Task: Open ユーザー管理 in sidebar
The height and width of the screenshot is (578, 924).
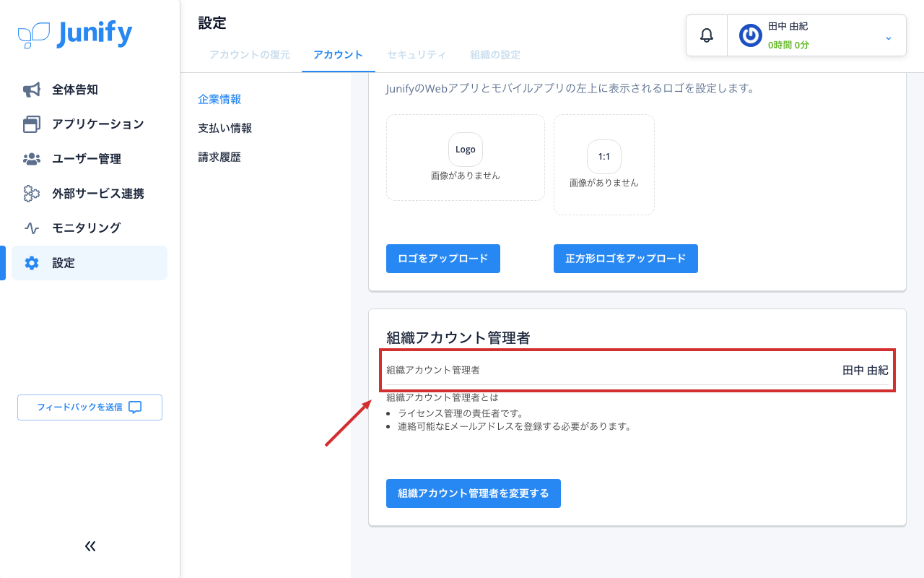Action: point(90,159)
